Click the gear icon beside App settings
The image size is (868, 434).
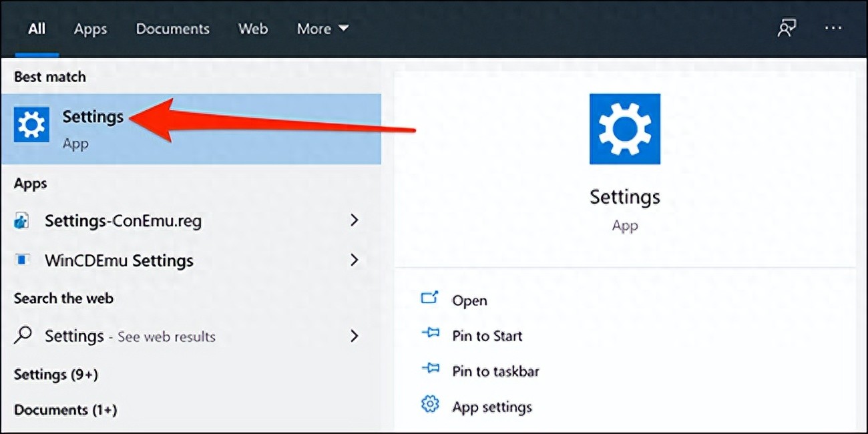coord(430,405)
